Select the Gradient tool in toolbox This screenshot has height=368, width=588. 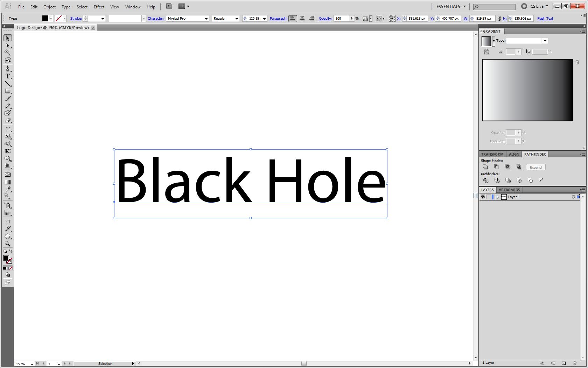(8, 182)
